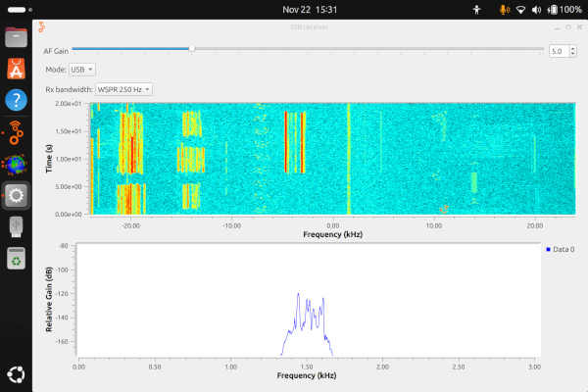Open the Help app in the dock
The width and height of the screenshot is (588, 392).
[16, 100]
